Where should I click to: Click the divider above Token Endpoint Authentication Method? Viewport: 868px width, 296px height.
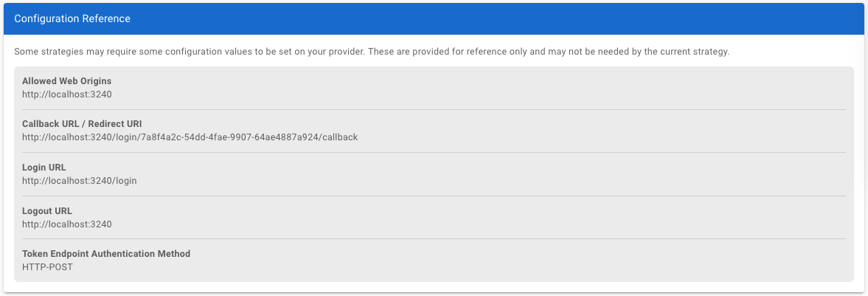click(434, 238)
